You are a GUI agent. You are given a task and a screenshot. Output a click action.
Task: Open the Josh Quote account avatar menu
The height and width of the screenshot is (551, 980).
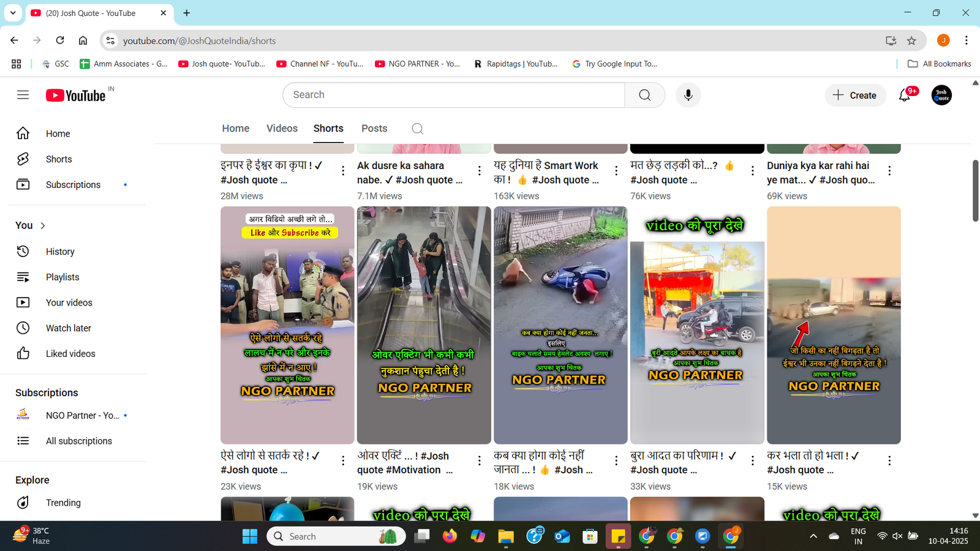click(x=941, y=96)
